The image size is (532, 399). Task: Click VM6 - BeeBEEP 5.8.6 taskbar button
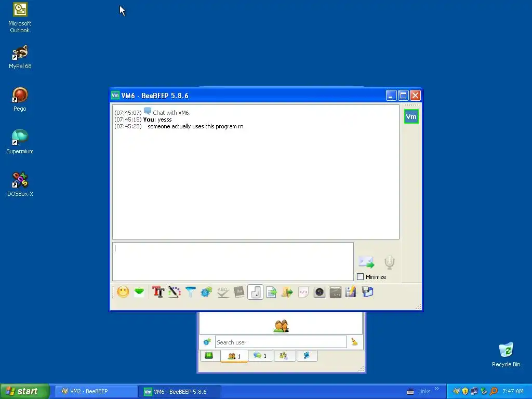(x=180, y=392)
